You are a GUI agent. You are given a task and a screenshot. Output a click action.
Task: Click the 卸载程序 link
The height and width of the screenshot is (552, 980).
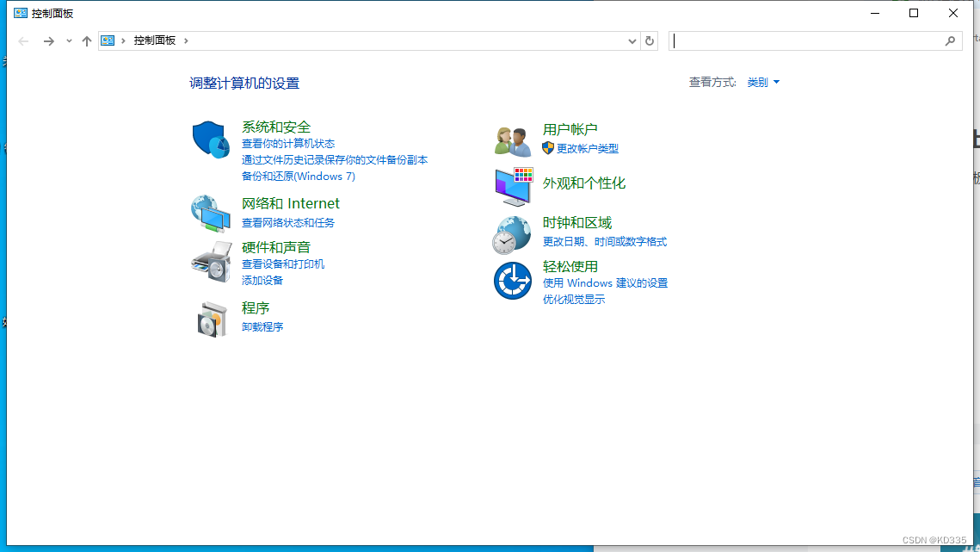[262, 326]
